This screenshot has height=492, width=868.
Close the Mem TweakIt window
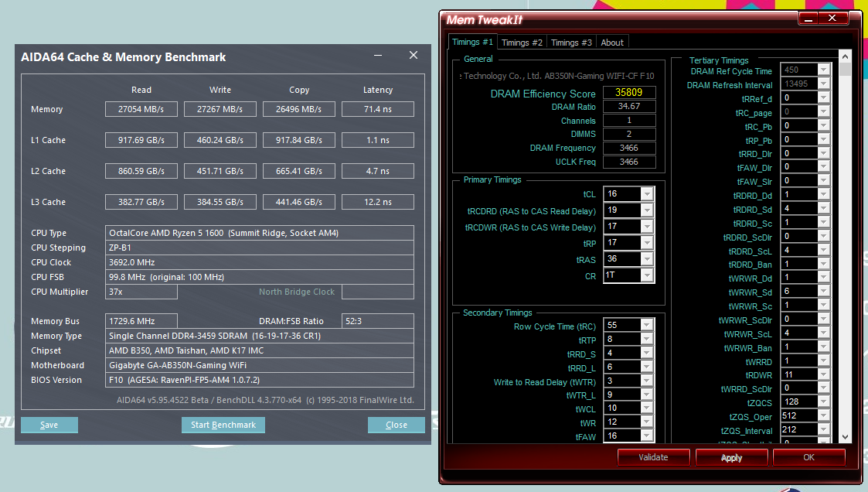point(832,19)
